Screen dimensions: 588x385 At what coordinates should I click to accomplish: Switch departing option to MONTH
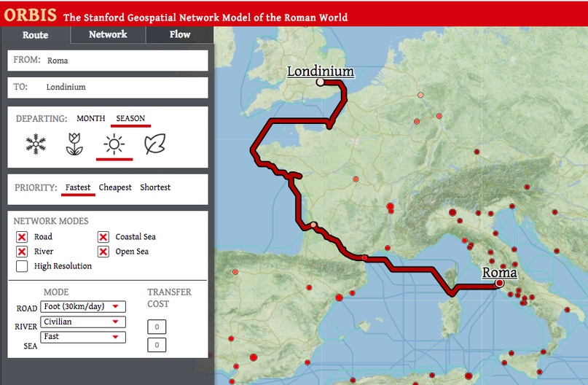click(x=91, y=118)
